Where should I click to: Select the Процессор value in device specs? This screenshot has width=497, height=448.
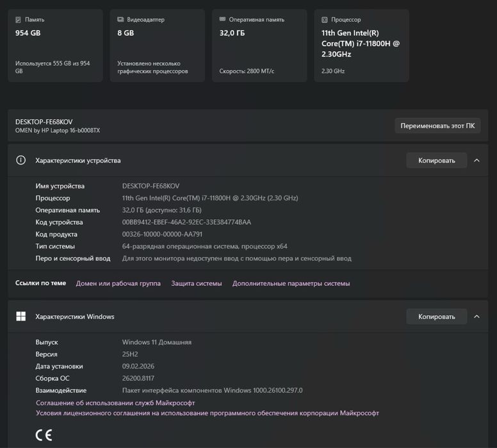tap(210, 198)
